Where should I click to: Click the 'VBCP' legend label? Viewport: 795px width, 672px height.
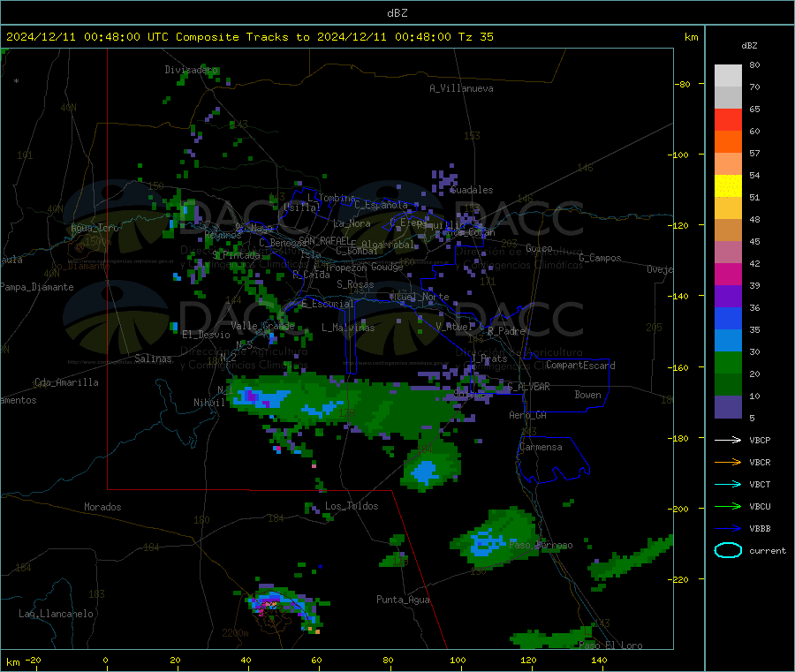tap(760, 441)
